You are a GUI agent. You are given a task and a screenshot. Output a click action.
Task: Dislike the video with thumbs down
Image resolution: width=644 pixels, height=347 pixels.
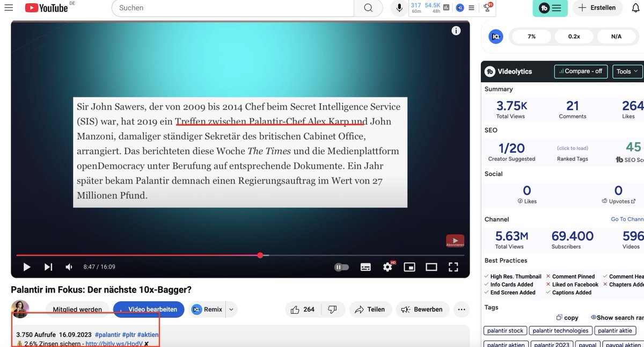[332, 309]
